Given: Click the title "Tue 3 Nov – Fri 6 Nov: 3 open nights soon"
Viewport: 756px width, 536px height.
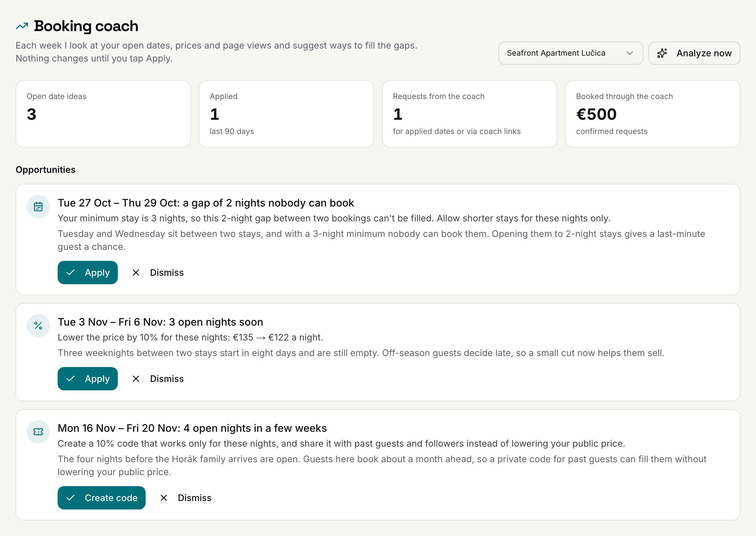Looking at the screenshot, I should (161, 322).
